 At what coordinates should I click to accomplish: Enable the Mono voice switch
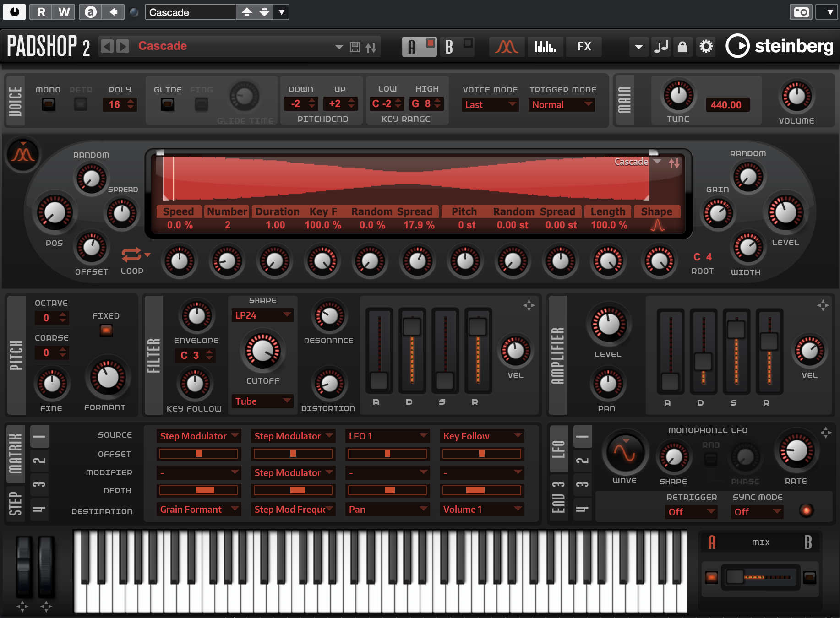[49, 104]
